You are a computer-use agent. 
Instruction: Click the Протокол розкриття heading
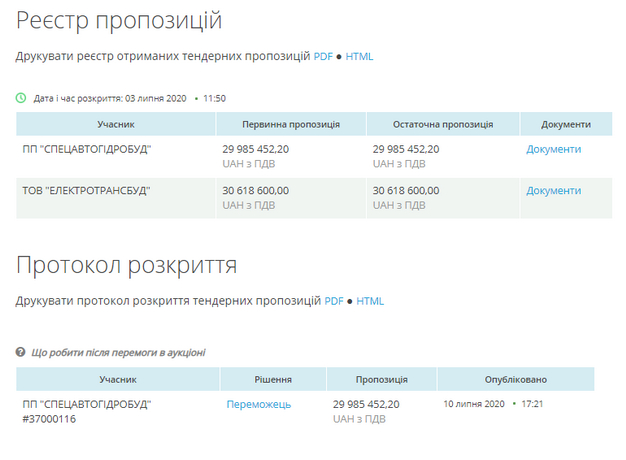(126, 265)
